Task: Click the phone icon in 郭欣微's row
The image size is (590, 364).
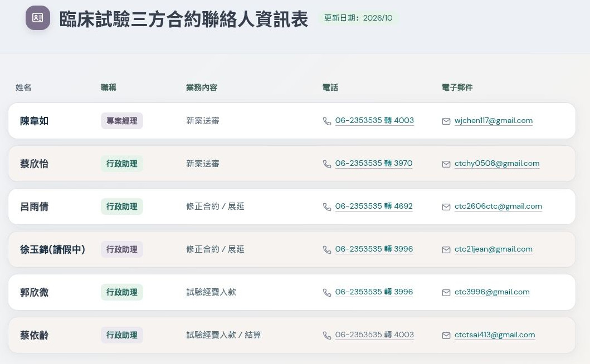Action: [327, 293]
